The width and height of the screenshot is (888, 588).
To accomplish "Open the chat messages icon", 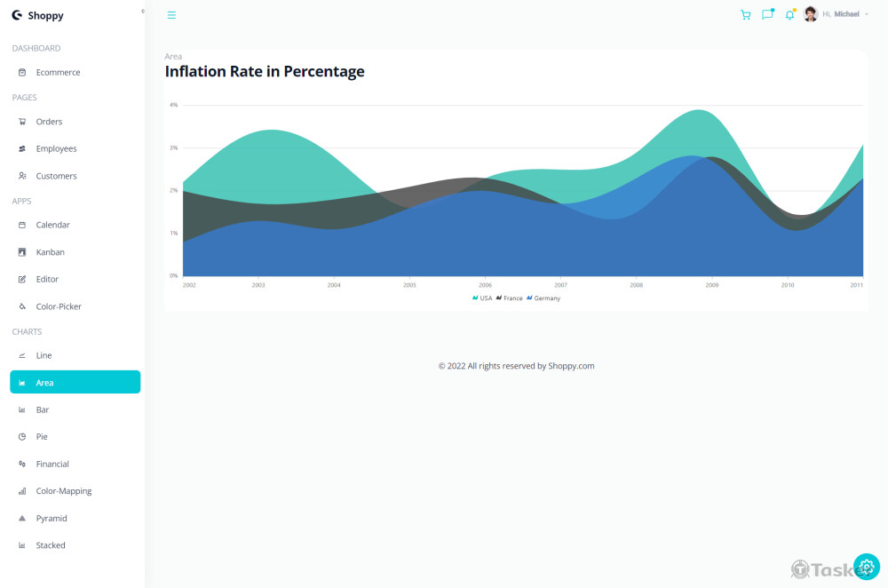I will coord(767,14).
